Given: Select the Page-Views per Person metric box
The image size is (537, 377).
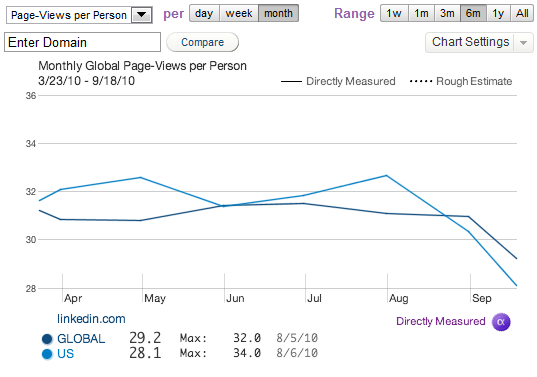Looking at the screenshot, I should pyautogui.click(x=79, y=15).
